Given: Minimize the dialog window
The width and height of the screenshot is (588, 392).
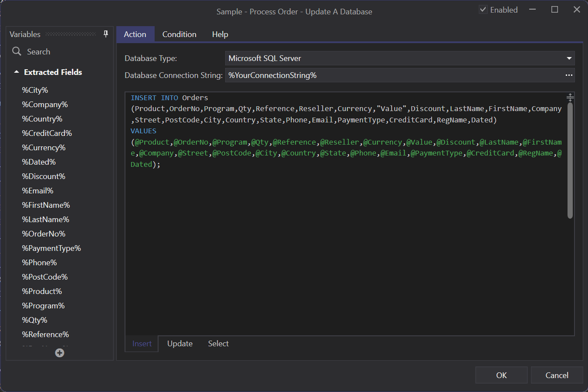Looking at the screenshot, I should 532,10.
